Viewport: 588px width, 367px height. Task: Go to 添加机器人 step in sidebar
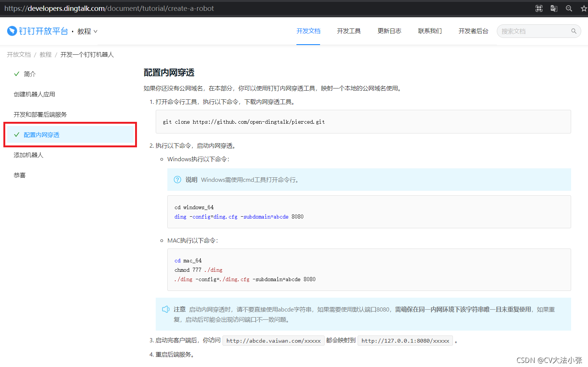point(29,155)
